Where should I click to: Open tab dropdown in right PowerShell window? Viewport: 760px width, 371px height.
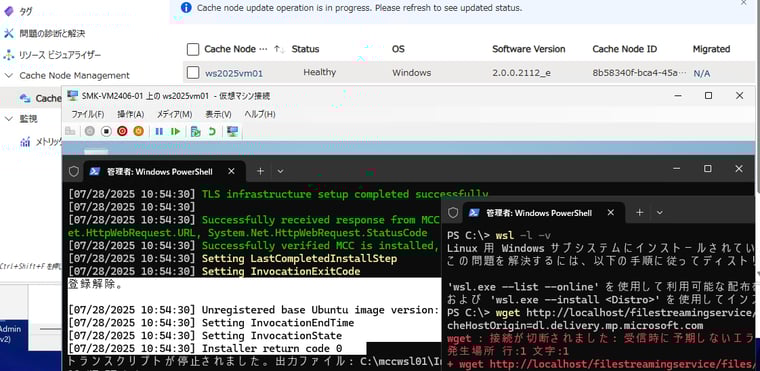[x=660, y=212]
